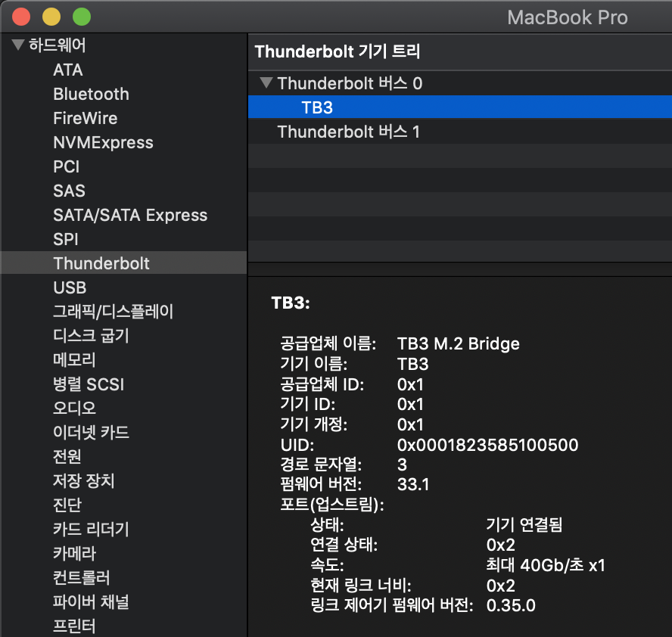
Task: Click the 기기 연결됨 status value
Action: (524, 524)
